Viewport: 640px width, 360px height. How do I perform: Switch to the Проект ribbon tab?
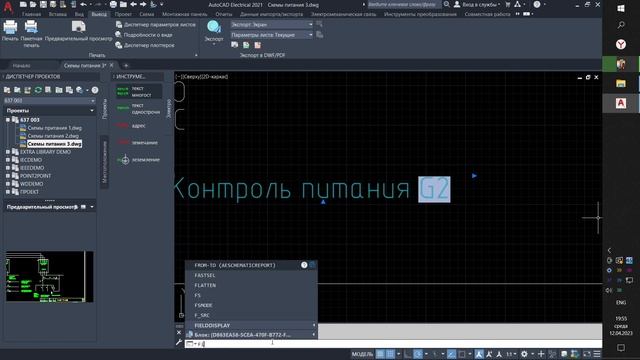pyautogui.click(x=123, y=14)
